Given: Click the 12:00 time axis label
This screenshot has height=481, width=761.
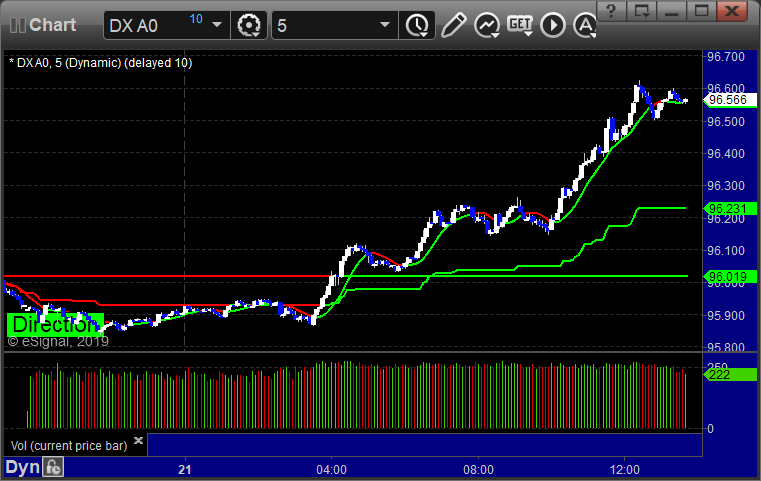Looking at the screenshot, I should [x=625, y=470].
